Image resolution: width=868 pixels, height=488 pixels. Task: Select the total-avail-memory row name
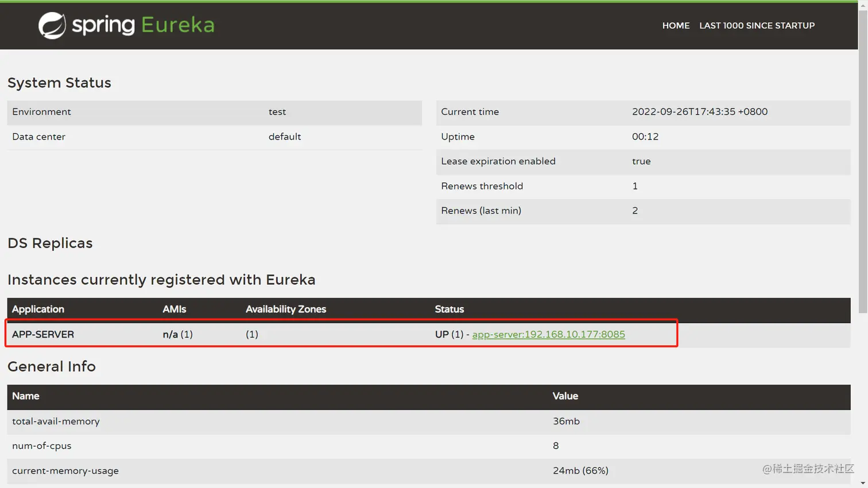56,421
